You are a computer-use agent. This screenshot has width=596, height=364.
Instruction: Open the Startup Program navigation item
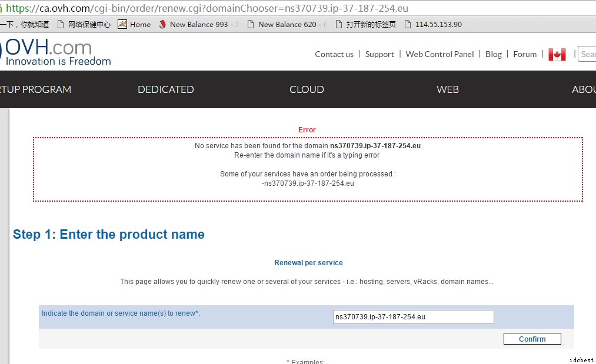[x=35, y=89]
